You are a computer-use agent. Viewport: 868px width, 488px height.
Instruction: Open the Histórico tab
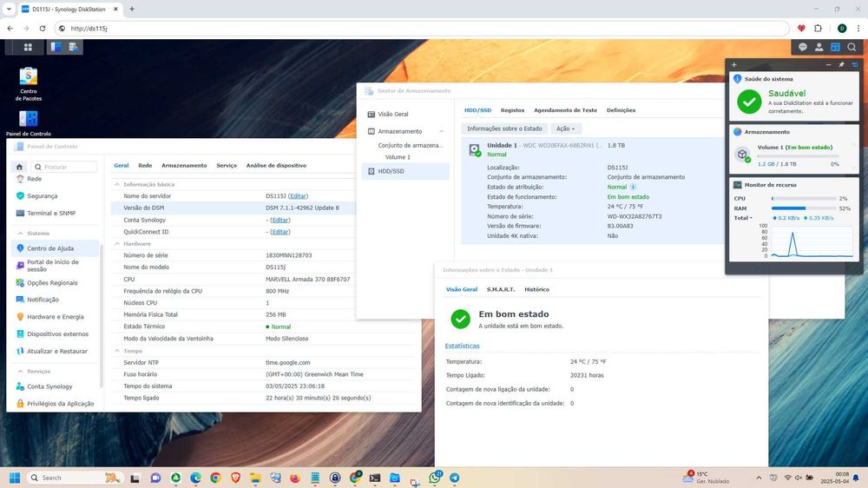tap(536, 290)
